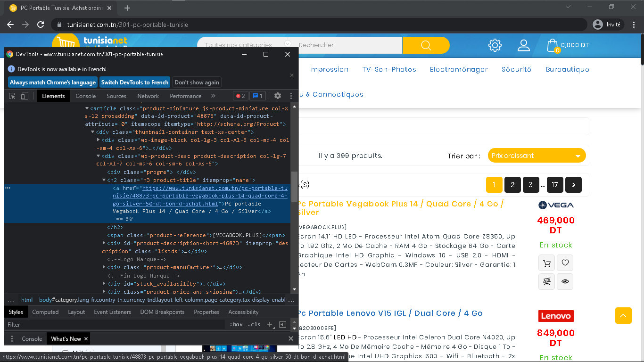Open the user account icon
The width and height of the screenshot is (644, 362).
coord(524,45)
